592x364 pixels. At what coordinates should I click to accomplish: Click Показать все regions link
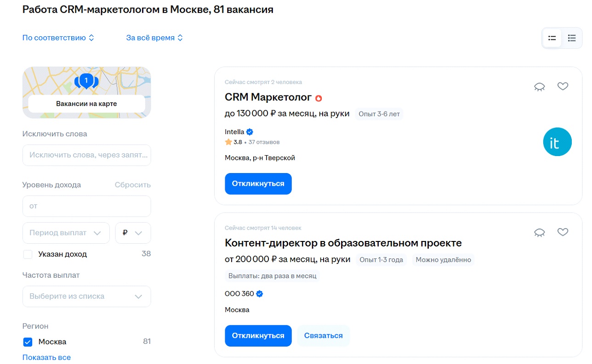tap(46, 358)
